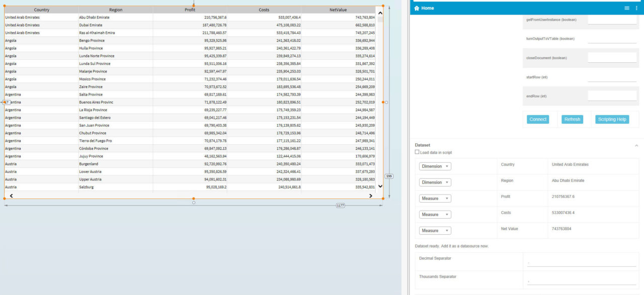The image size is (644, 295).
Task: Open the Dimension dropdown for Country
Action: click(x=435, y=166)
